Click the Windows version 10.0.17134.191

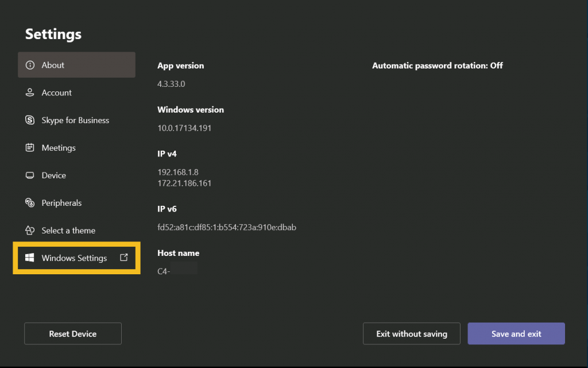point(184,128)
